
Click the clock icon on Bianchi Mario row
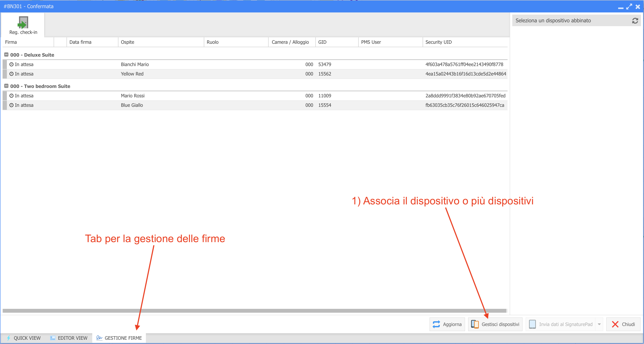(12, 64)
